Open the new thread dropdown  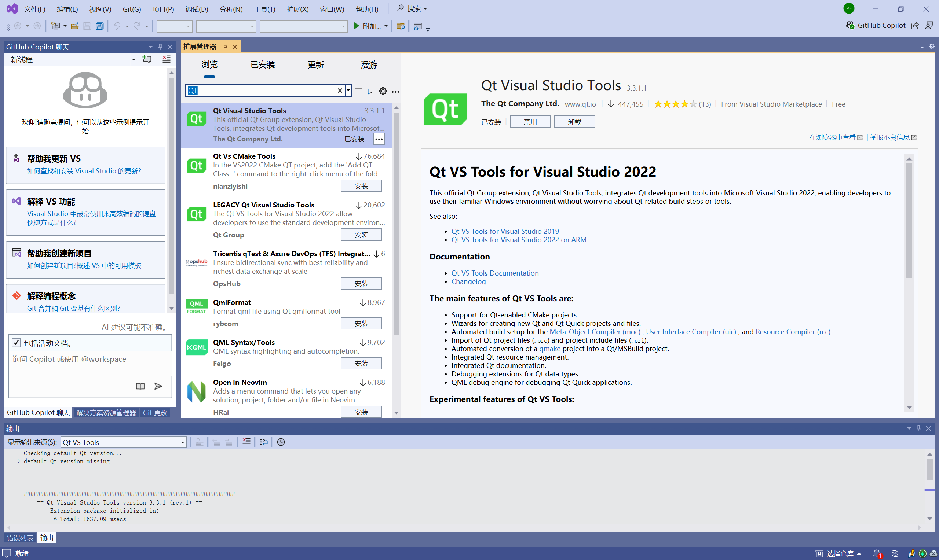click(x=133, y=60)
